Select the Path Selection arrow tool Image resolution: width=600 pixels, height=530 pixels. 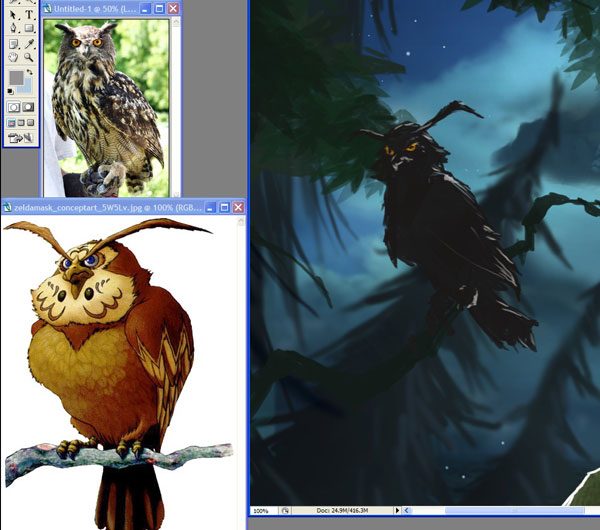13,15
